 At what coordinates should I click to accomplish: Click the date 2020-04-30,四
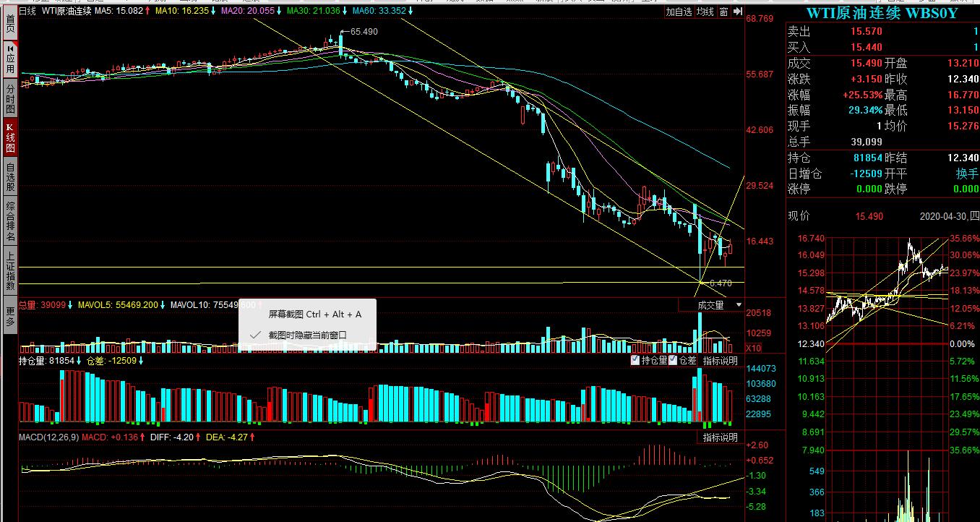point(949,216)
